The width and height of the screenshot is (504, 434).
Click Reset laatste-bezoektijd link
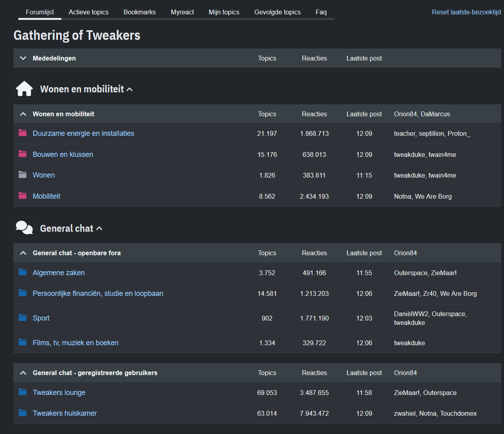point(466,12)
